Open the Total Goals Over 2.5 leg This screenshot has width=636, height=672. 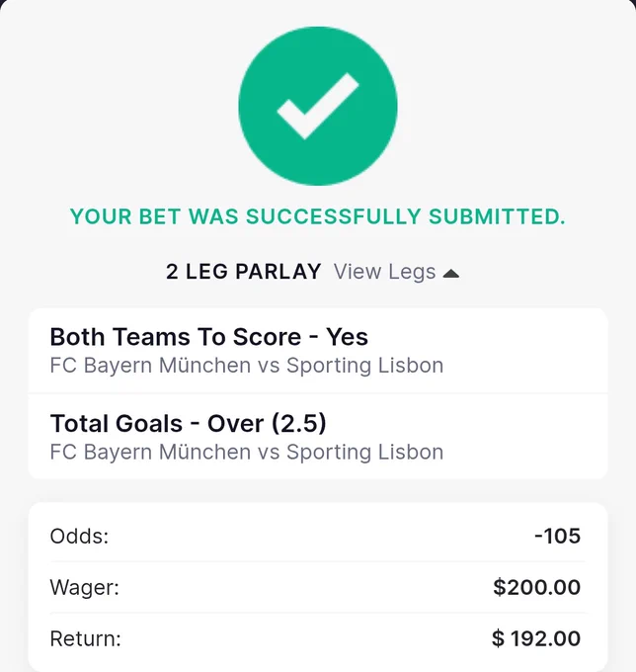tap(318, 436)
